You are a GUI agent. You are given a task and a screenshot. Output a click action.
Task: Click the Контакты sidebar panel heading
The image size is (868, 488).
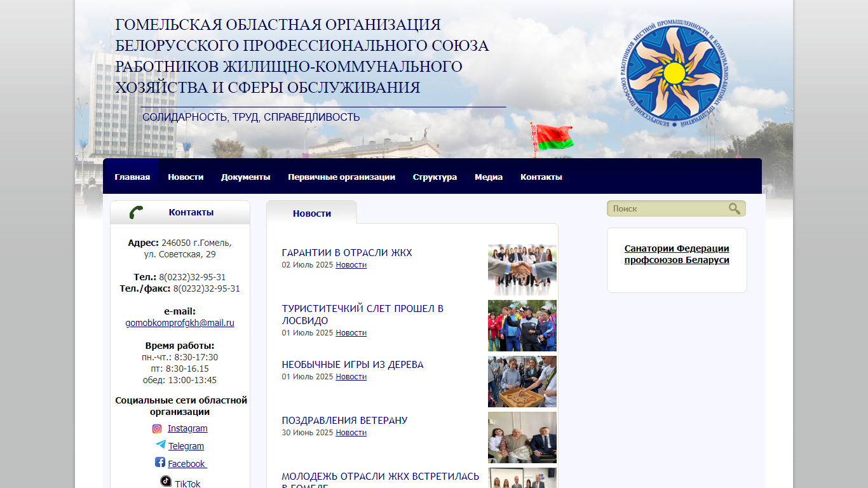point(191,212)
